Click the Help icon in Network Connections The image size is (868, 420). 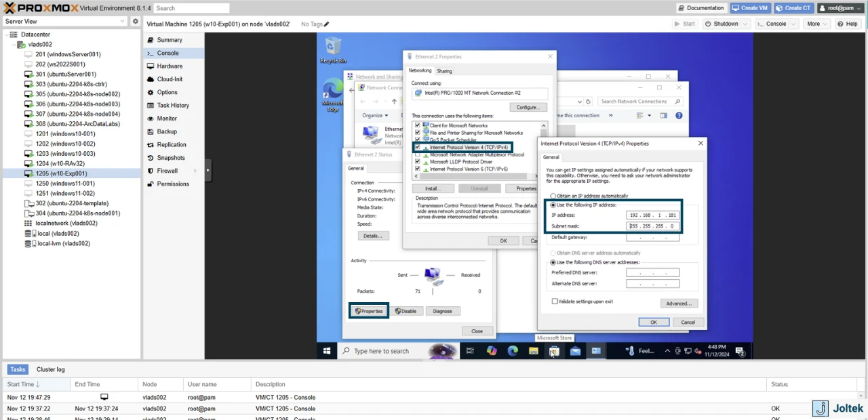point(679,116)
